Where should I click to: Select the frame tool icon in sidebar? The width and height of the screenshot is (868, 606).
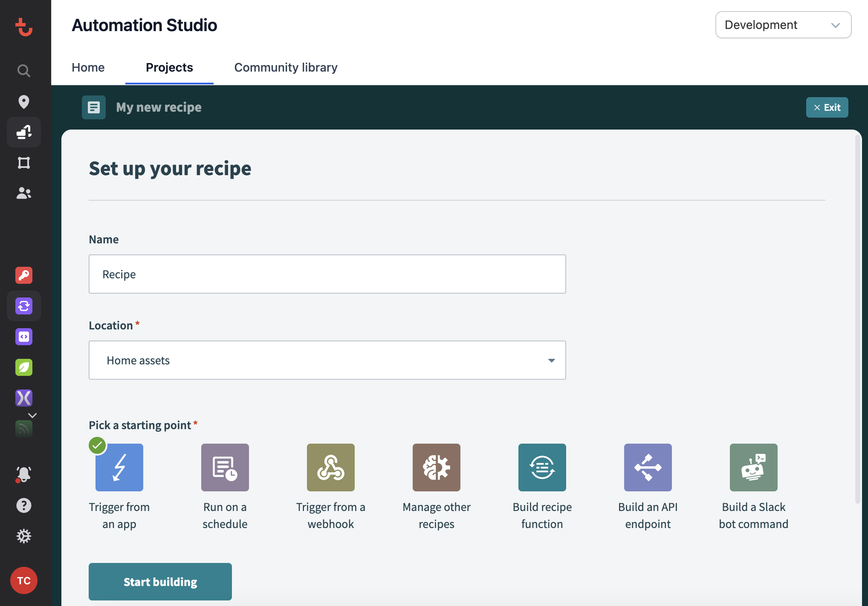coord(24,162)
